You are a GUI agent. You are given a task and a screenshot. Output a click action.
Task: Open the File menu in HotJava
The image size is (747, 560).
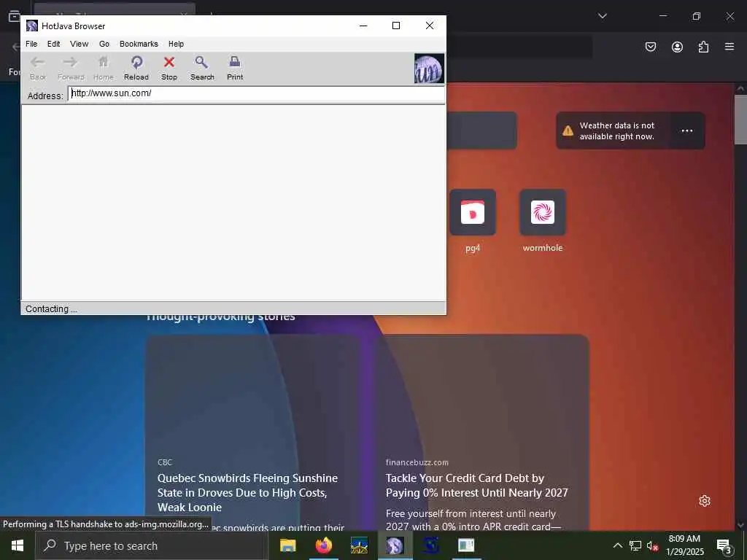coord(31,44)
